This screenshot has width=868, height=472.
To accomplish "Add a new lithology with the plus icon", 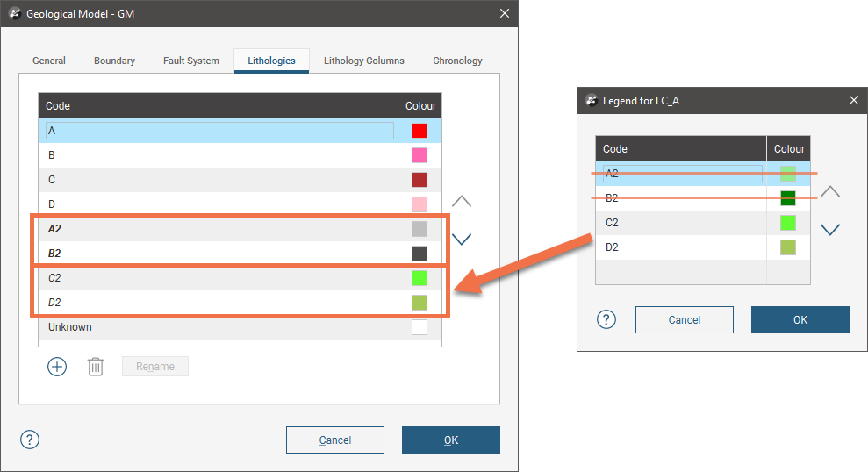I will click(57, 367).
